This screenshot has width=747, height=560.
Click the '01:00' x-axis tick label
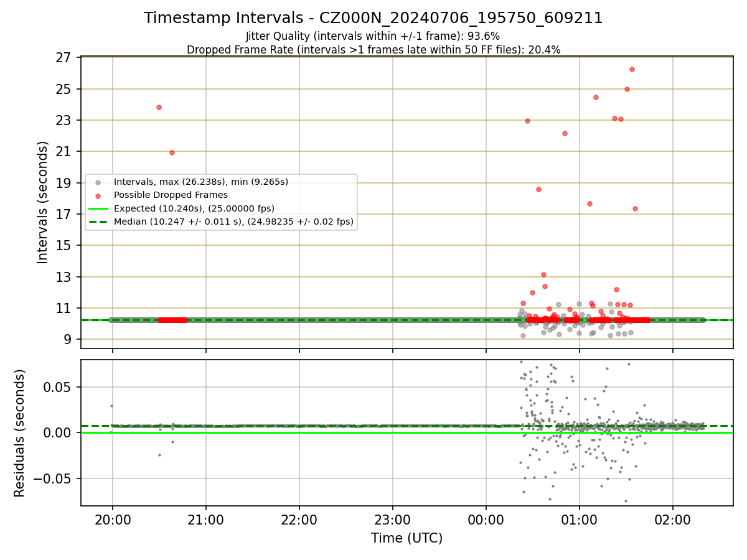click(x=580, y=520)
